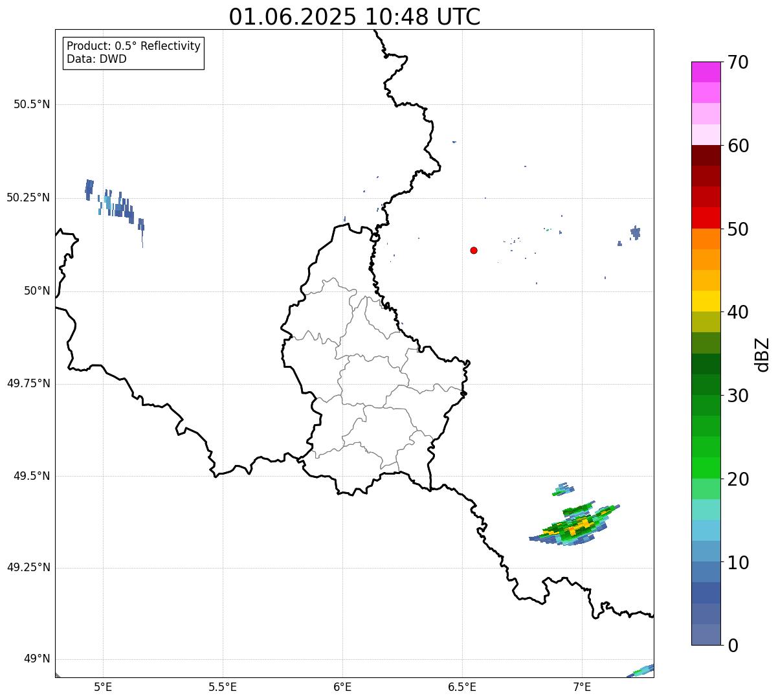Click the 5.5°E longitude label
This screenshot has height=700, width=778.
tap(223, 686)
